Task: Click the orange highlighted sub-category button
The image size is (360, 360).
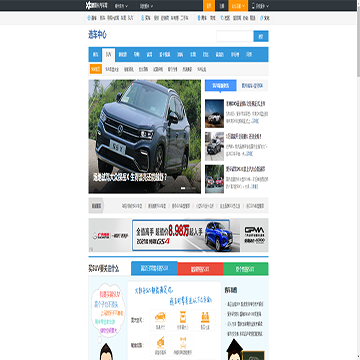Action: coord(96,69)
